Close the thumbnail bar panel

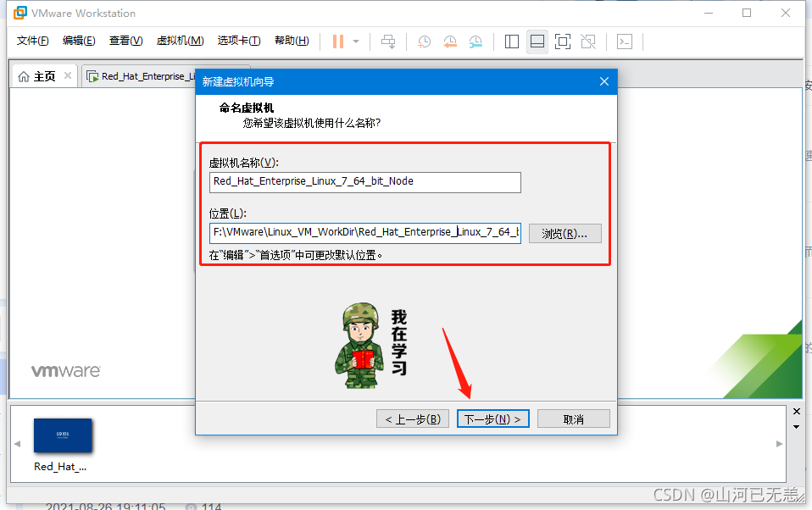797,412
